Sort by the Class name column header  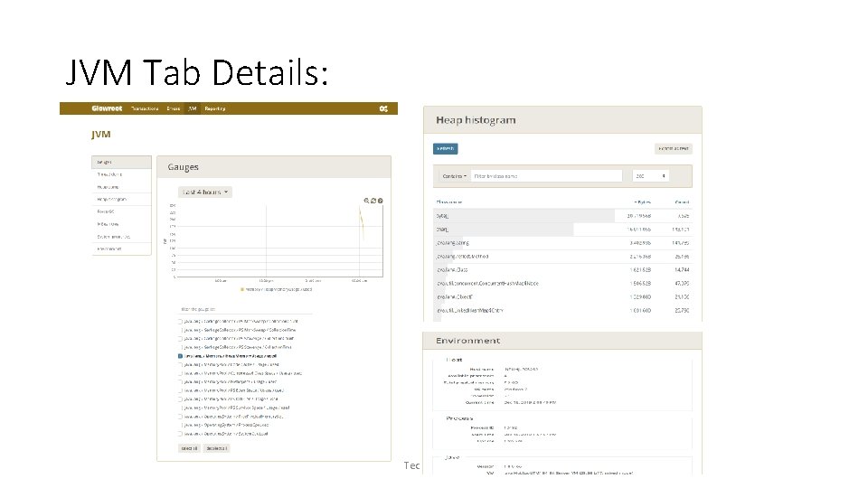449,202
